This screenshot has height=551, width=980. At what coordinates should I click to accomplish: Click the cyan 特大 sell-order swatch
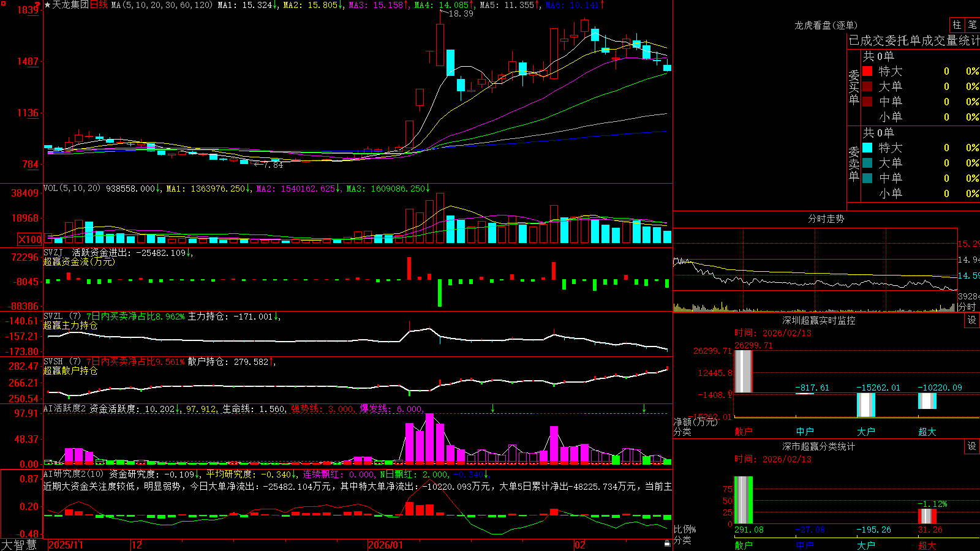pyautogui.click(x=867, y=148)
